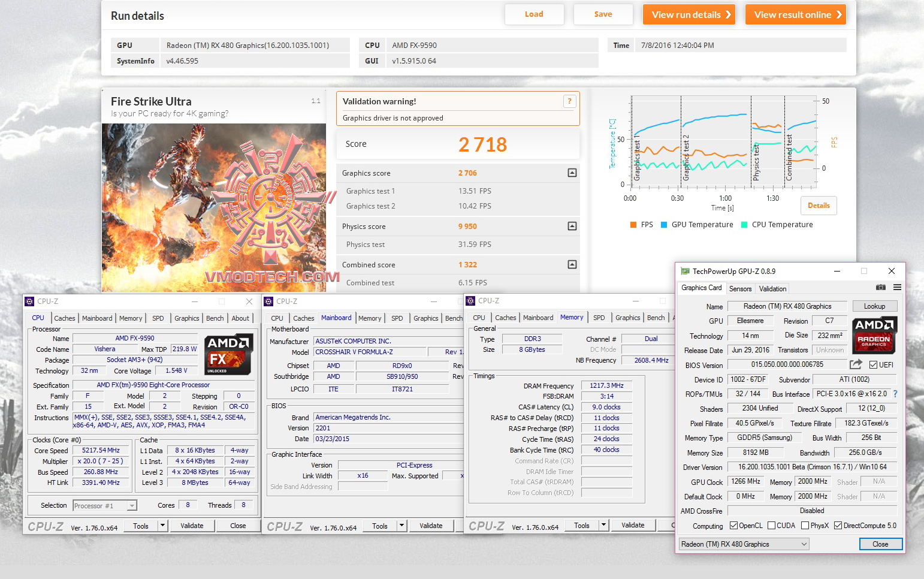
Task: Switch to the Sensors tab in GPU-Z
Action: pos(740,289)
